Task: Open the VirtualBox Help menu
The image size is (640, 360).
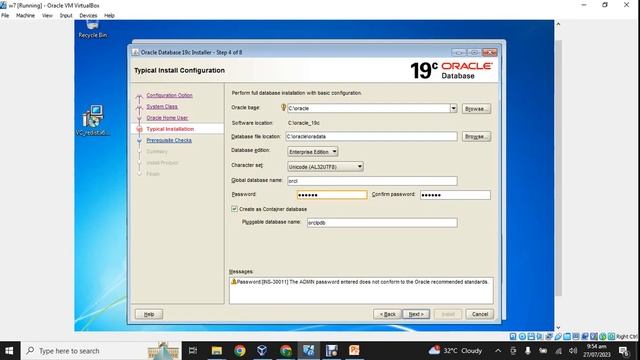Action: [x=109, y=16]
